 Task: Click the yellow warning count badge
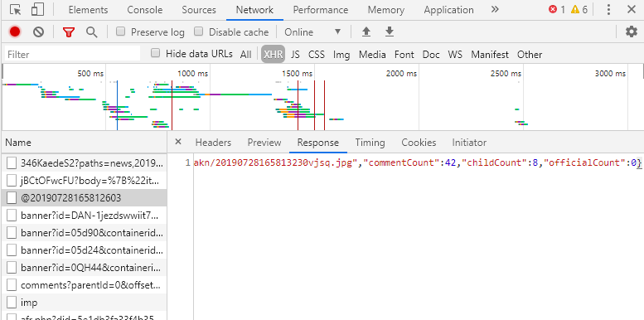click(x=579, y=9)
